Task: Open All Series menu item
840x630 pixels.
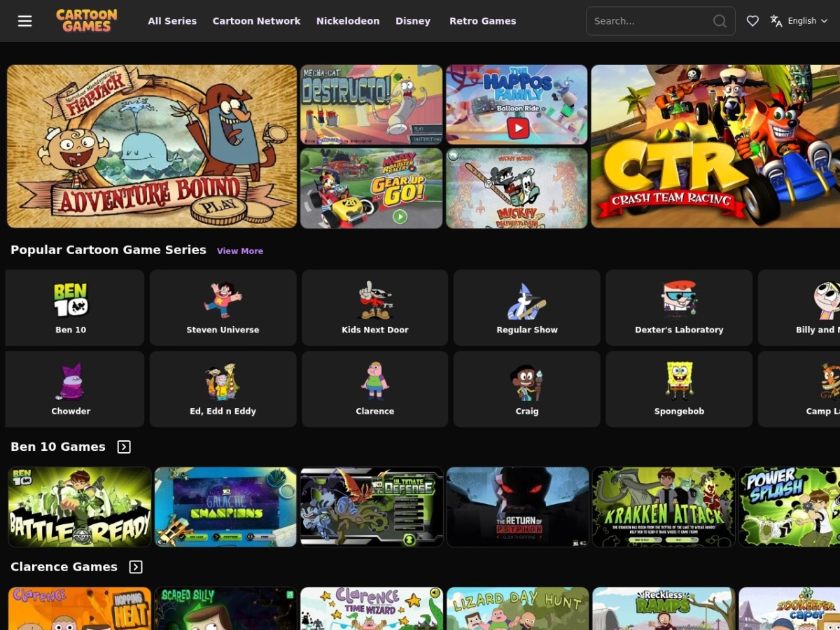Action: coord(172,21)
